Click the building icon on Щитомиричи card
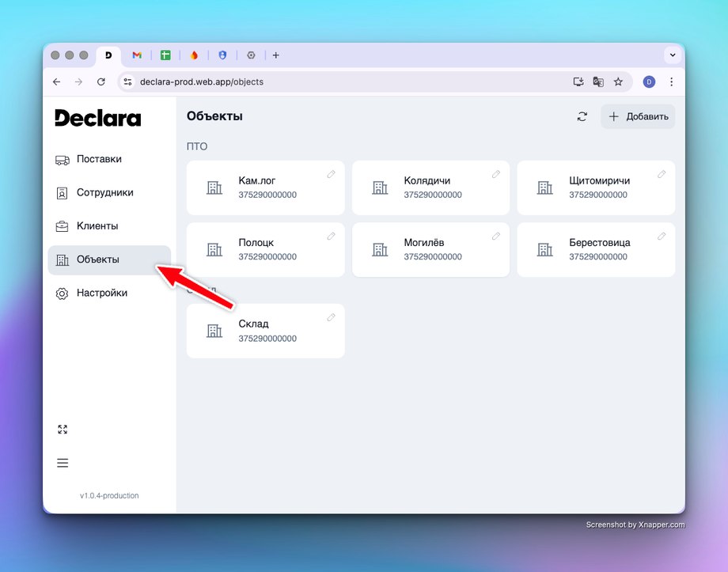Image resolution: width=728 pixels, height=572 pixels. tap(545, 188)
